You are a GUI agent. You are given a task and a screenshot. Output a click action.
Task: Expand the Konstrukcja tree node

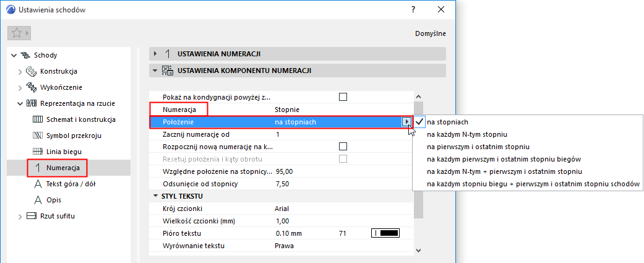coord(20,72)
